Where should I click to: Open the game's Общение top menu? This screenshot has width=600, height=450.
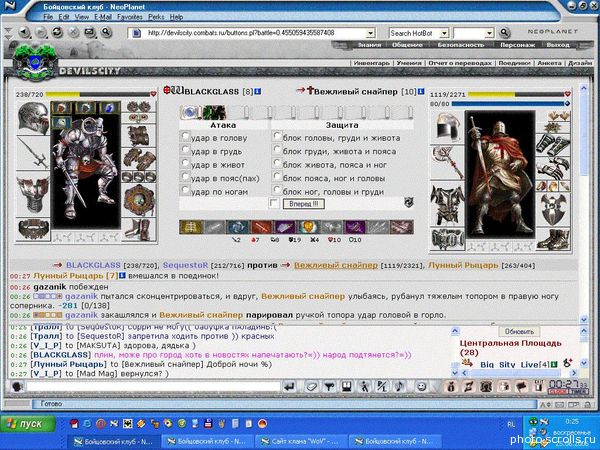[x=407, y=45]
